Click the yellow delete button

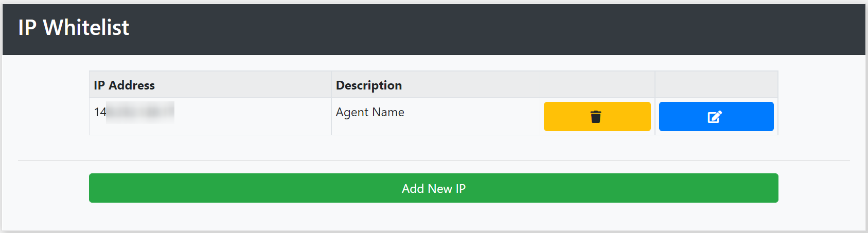click(597, 116)
